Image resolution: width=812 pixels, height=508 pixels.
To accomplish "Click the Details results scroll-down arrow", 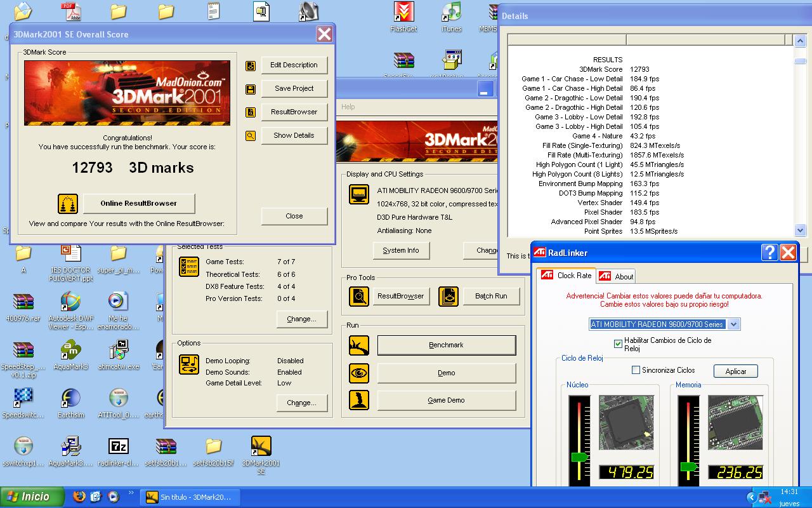I will (x=800, y=231).
